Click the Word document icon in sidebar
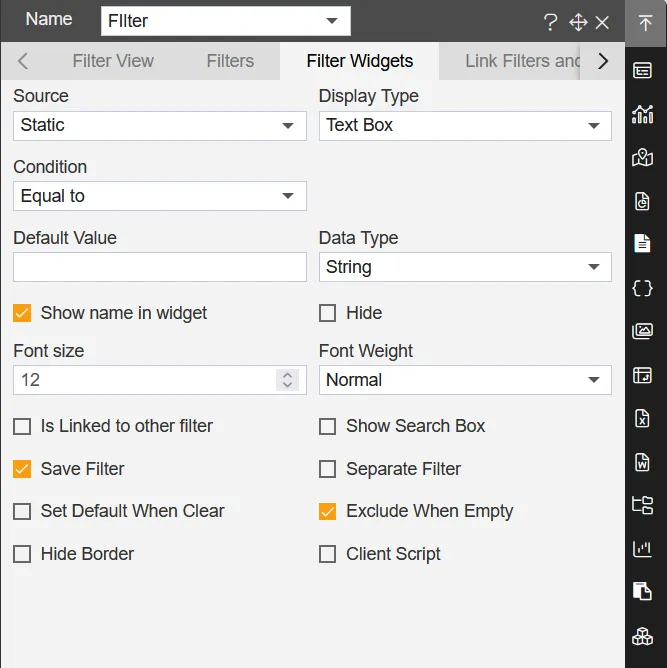 coord(643,462)
